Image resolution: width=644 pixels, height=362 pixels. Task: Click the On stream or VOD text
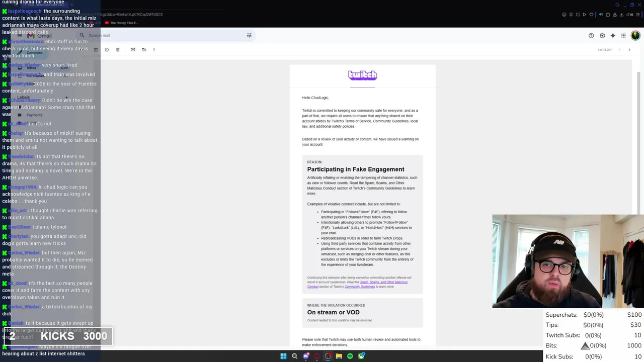click(x=333, y=312)
